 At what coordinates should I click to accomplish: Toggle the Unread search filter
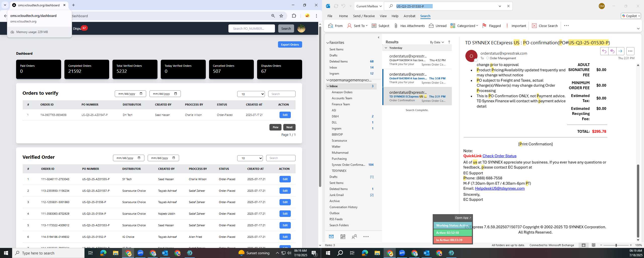pos(438,26)
